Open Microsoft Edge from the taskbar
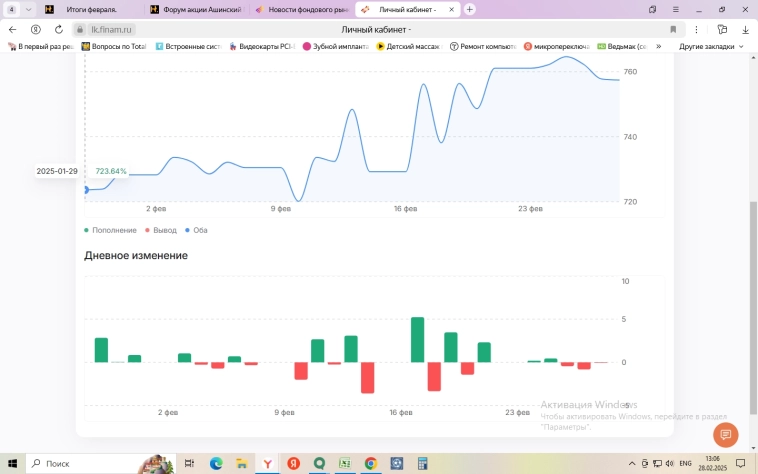 pos(216,464)
